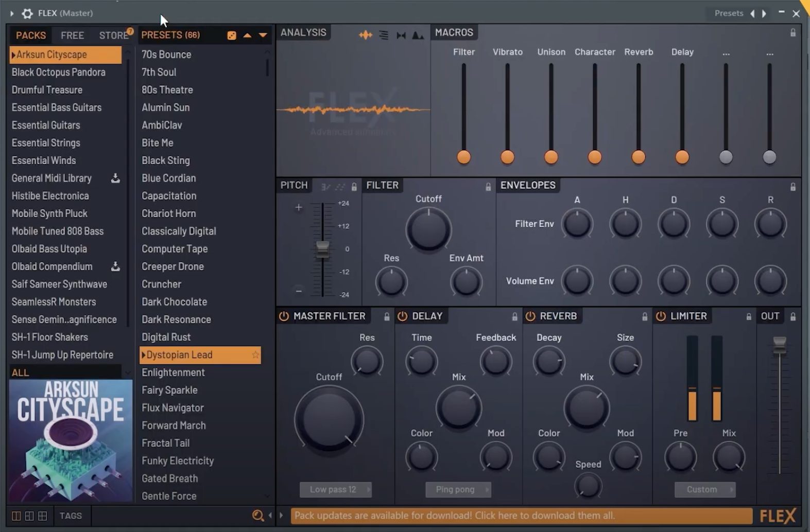Open the Low pass 12 filter type dropdown
810x532 pixels.
(336, 490)
